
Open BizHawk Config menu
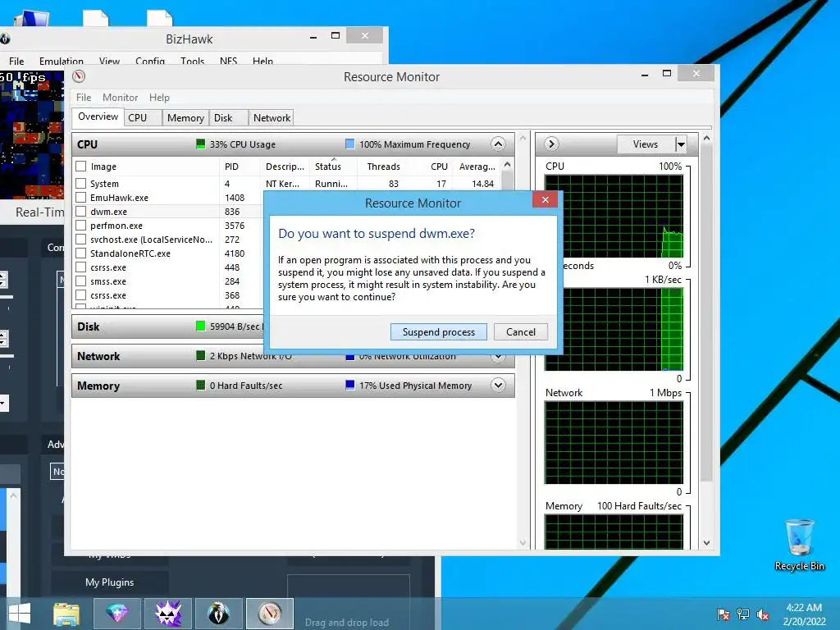150,61
